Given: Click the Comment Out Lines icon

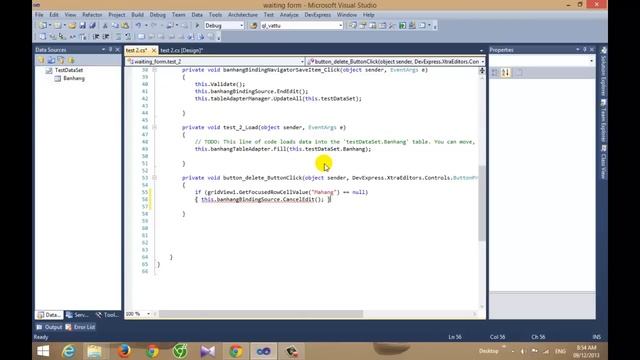Looking at the screenshot, I should point(118,37).
